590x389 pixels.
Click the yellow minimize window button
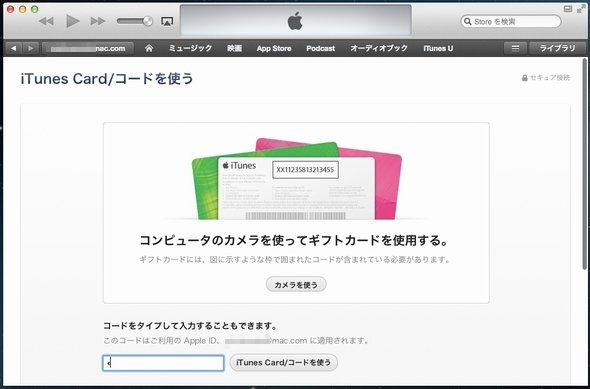[x=23, y=9]
